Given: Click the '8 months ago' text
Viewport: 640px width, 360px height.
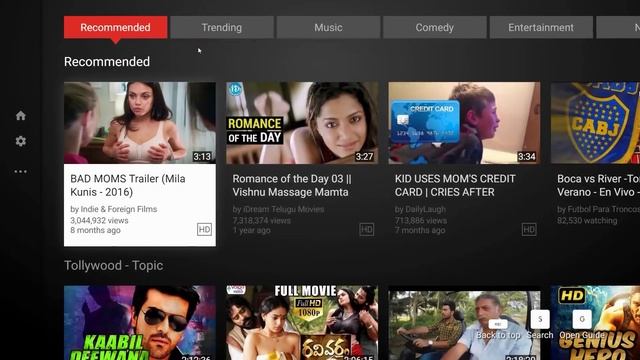Looking at the screenshot, I should coord(95,230).
